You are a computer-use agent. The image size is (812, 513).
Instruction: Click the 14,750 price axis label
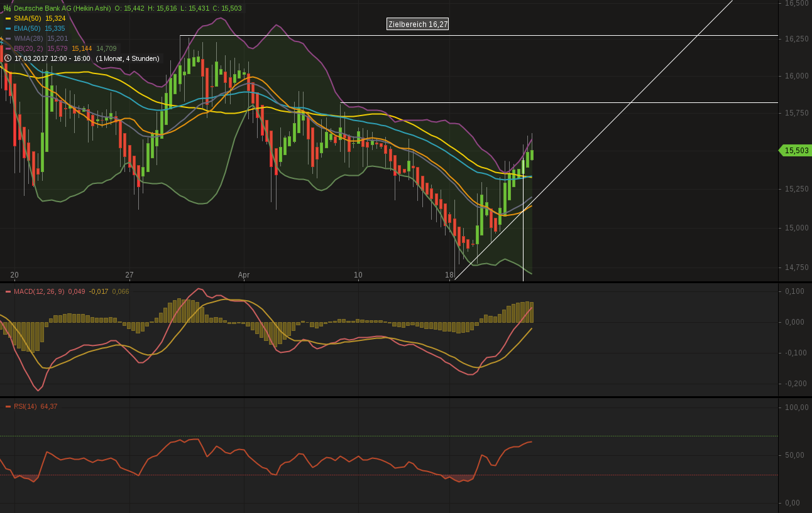click(x=797, y=267)
